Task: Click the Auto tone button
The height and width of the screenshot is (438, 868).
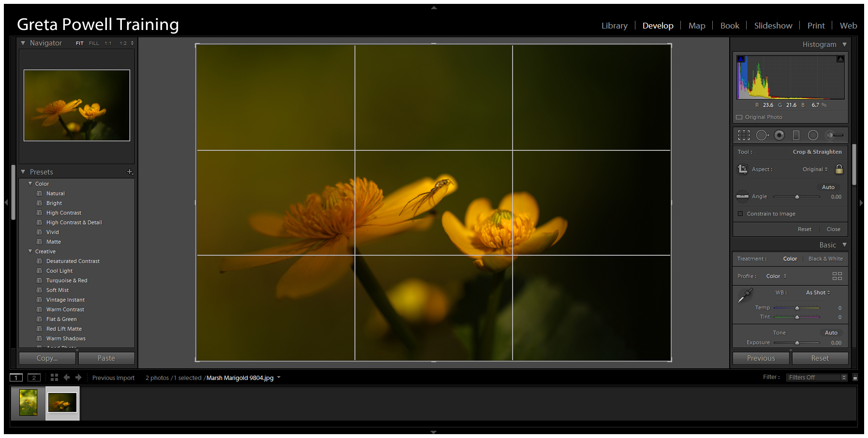Action: pos(831,333)
